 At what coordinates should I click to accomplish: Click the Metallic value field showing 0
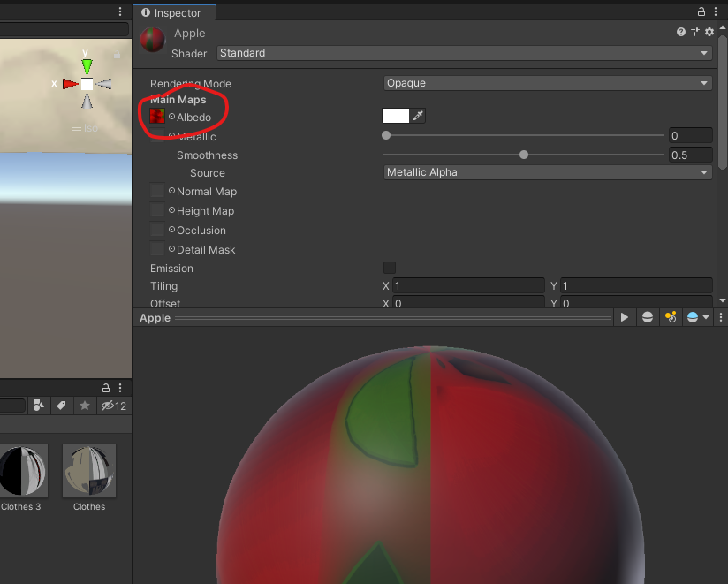690,135
